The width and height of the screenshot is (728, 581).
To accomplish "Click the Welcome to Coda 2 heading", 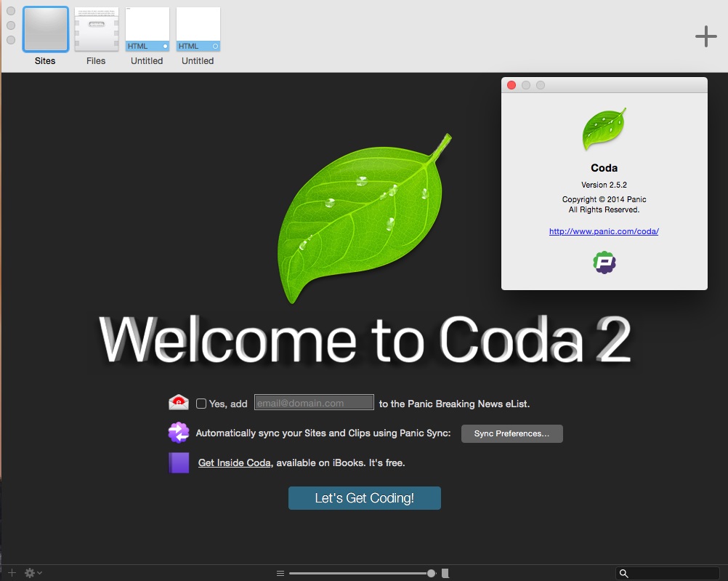I will (x=365, y=339).
